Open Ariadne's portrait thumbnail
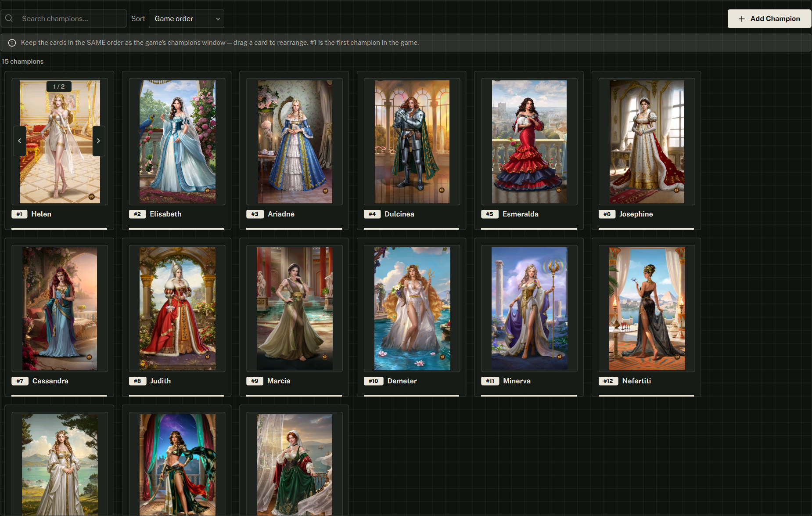Image resolution: width=812 pixels, height=516 pixels. (295, 142)
